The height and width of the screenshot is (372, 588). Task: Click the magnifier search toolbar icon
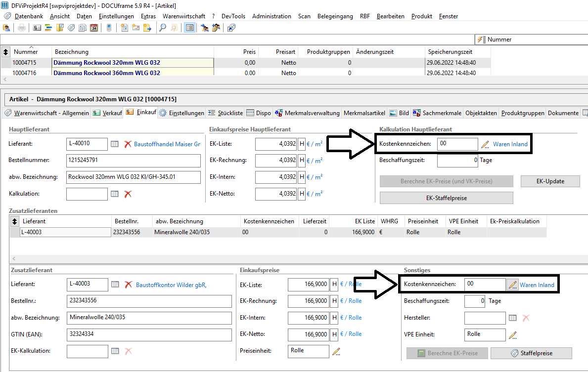tap(162, 28)
